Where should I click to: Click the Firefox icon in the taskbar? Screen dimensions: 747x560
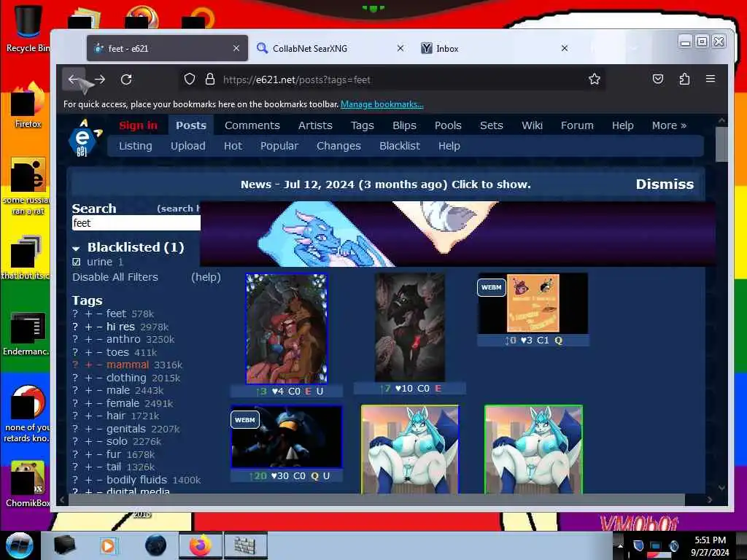click(200, 545)
